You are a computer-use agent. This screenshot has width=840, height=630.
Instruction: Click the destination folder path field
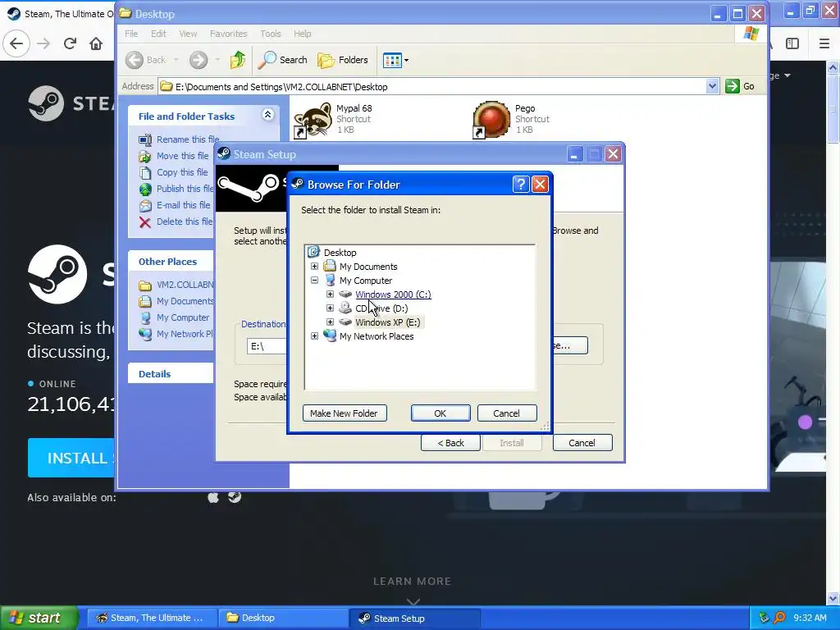pos(267,346)
